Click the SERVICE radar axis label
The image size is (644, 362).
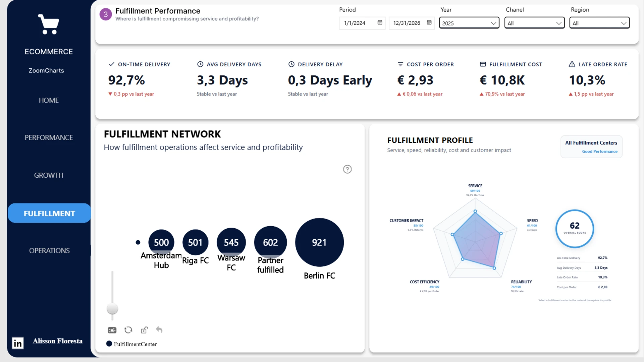tap(475, 186)
